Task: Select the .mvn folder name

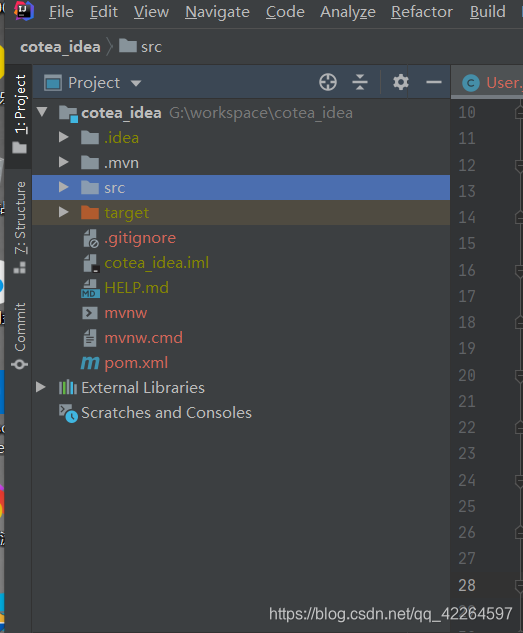Action: [121, 163]
